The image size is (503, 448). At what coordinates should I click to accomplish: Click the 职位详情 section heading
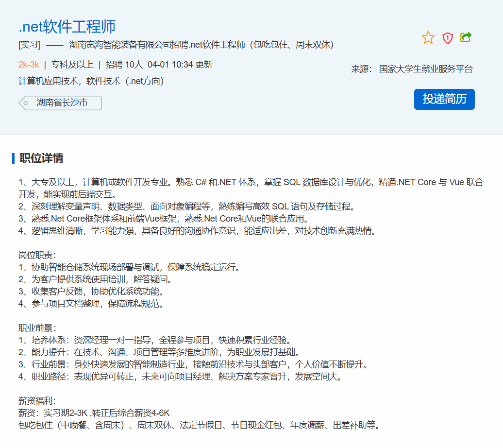pyautogui.click(x=41, y=158)
